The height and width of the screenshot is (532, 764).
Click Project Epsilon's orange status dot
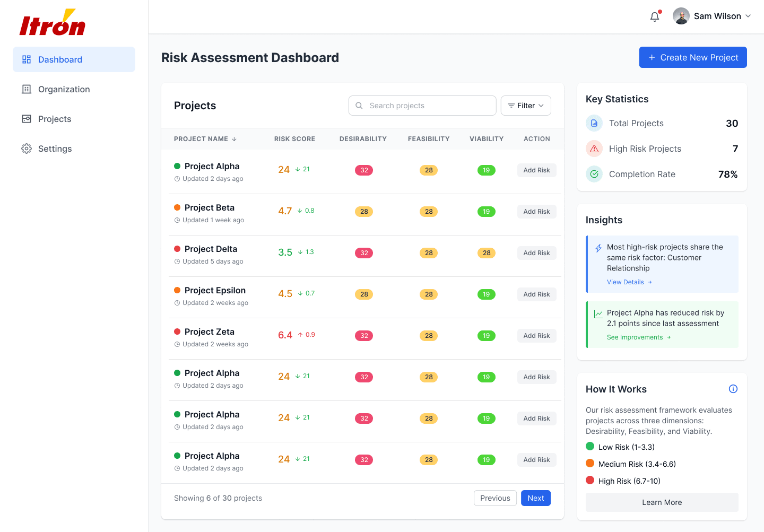coord(177,290)
